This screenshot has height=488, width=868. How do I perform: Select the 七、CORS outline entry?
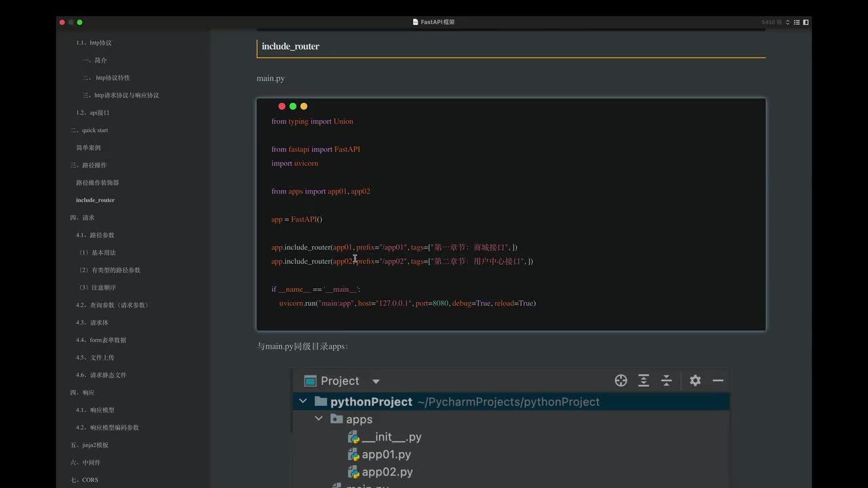pos(84,480)
